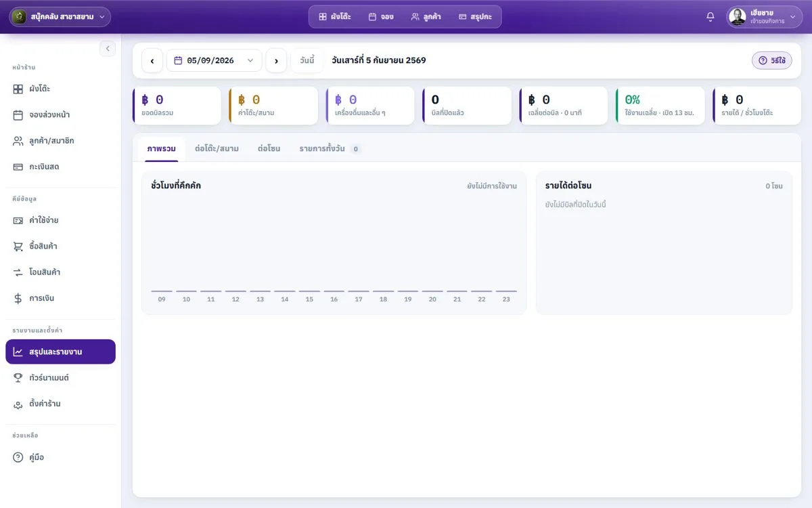This screenshot has width=812, height=508.
Task: Go to the previous day arrow
Action: [152, 60]
